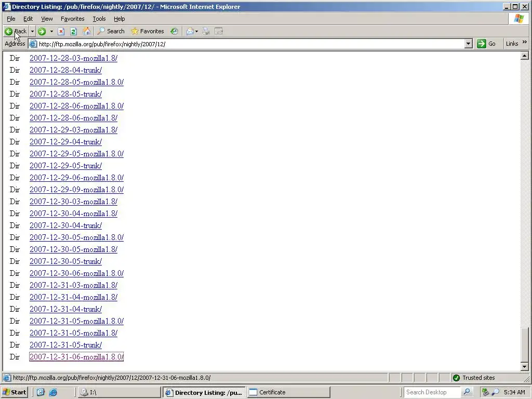Image resolution: width=532 pixels, height=399 pixels.
Task: Go to Home page icon
Action: tap(87, 31)
